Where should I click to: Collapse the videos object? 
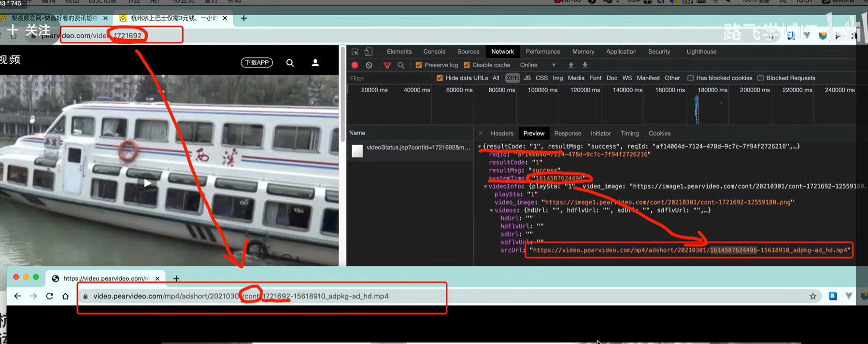pyautogui.click(x=491, y=210)
